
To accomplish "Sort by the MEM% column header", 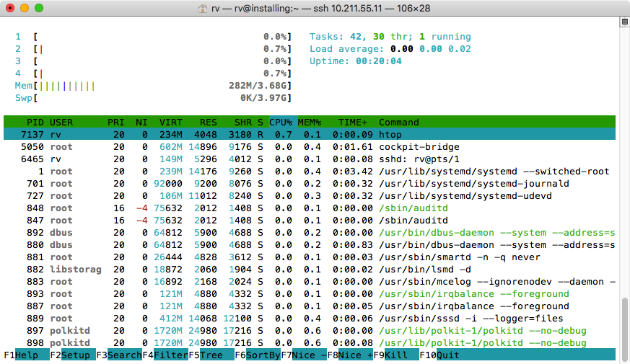I will (310, 122).
